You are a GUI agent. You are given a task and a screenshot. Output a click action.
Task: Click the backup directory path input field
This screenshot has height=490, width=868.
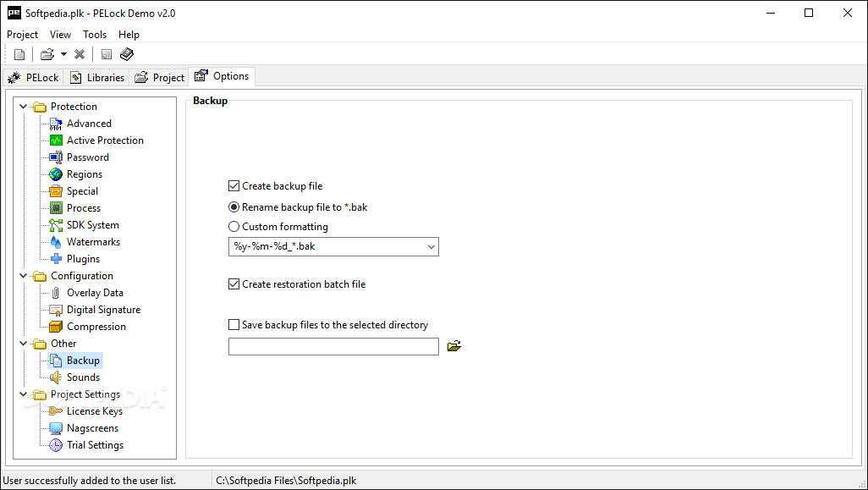(x=333, y=347)
